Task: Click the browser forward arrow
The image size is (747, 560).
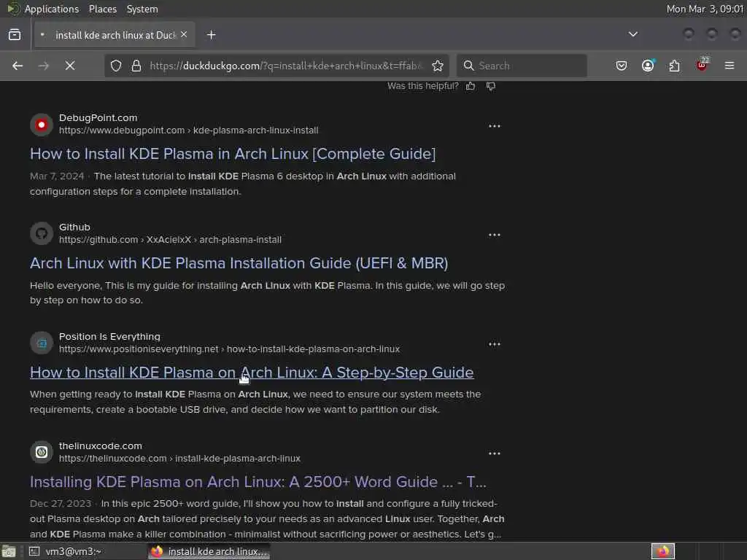Action: (x=43, y=66)
